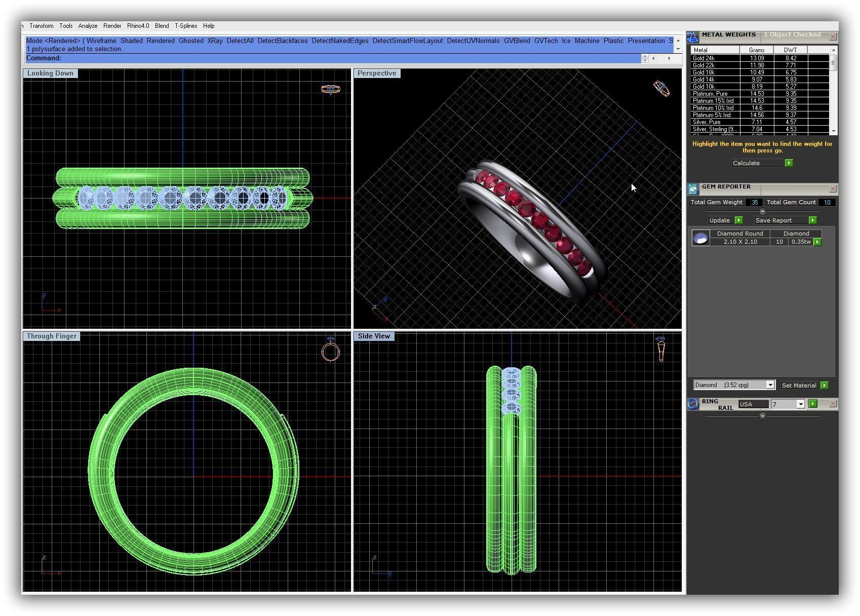The width and height of the screenshot is (860, 616).
Task: Click the Side View viewport title
Action: click(x=374, y=336)
